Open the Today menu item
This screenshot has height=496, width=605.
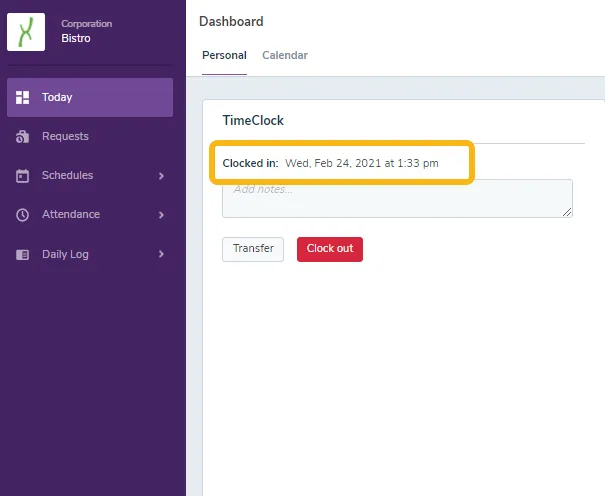[x=90, y=98]
